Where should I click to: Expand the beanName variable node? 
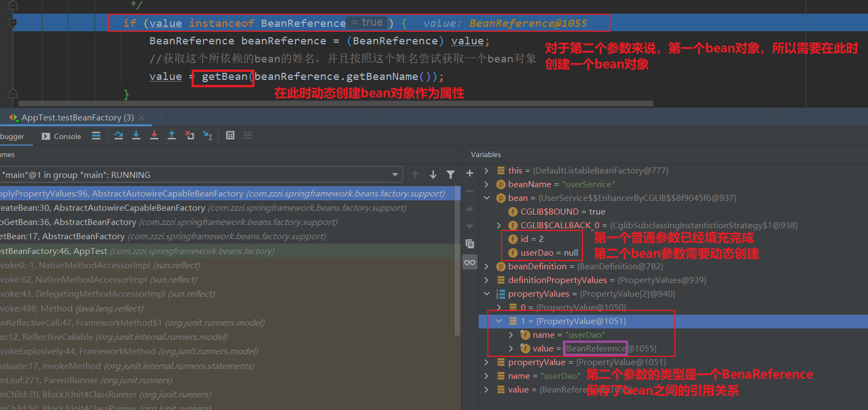click(x=486, y=184)
